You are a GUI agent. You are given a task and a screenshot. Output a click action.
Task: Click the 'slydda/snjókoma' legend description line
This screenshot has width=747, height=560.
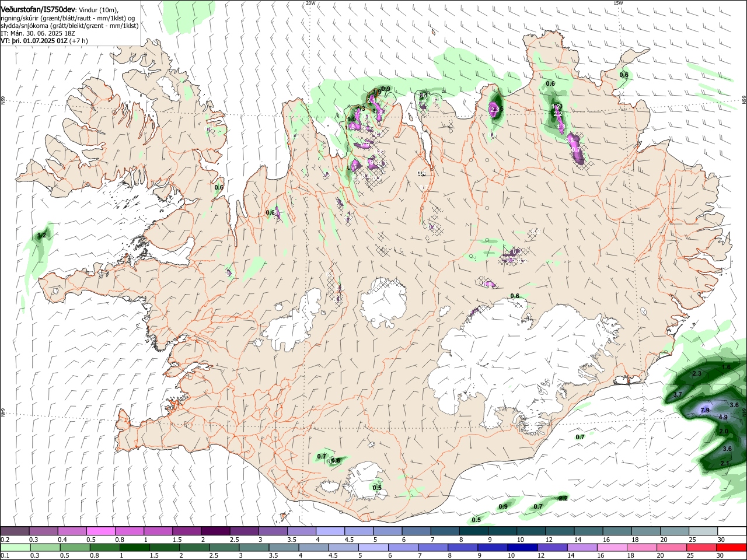tap(69, 26)
